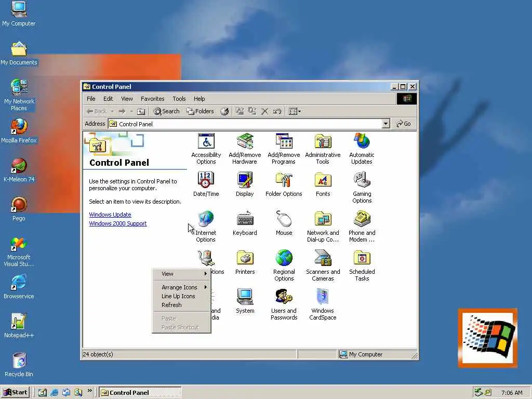
Task: Click the Copy To toolbar icon
Action: (252, 111)
